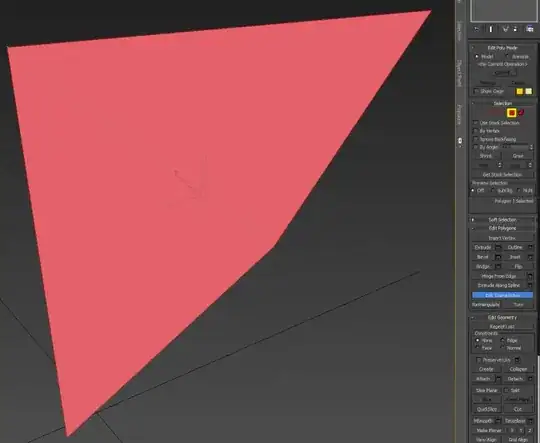Select Model radio button
Image resolution: width=540 pixels, height=443 pixels.
[477, 56]
